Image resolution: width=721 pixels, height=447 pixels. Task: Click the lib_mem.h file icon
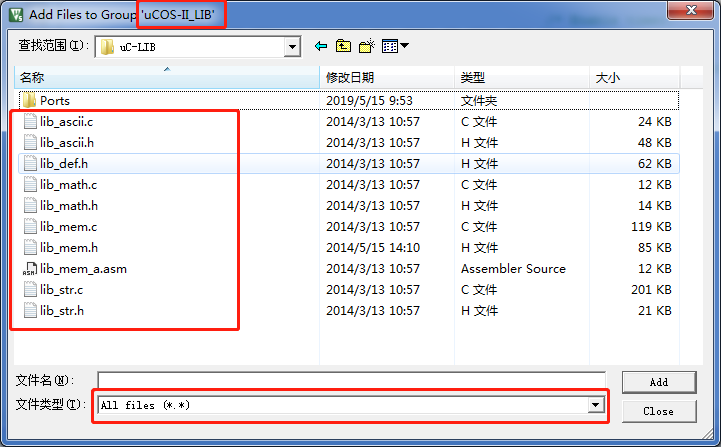pyautogui.click(x=30, y=247)
